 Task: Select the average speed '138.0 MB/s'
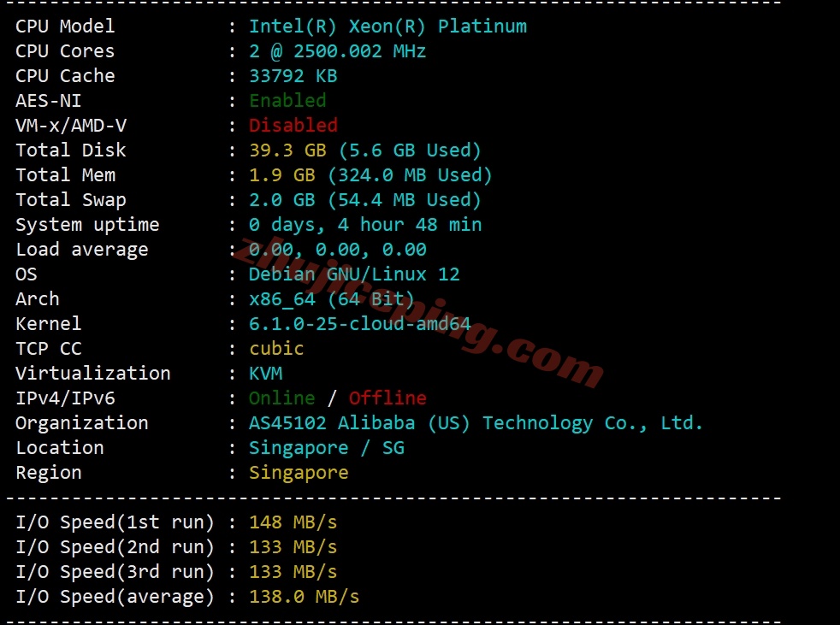pos(305,597)
